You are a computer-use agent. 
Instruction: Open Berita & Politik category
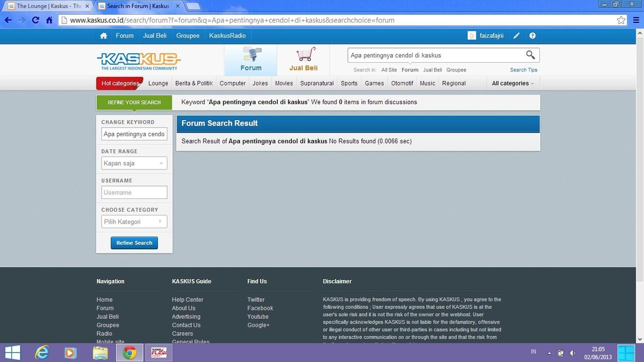[194, 83]
